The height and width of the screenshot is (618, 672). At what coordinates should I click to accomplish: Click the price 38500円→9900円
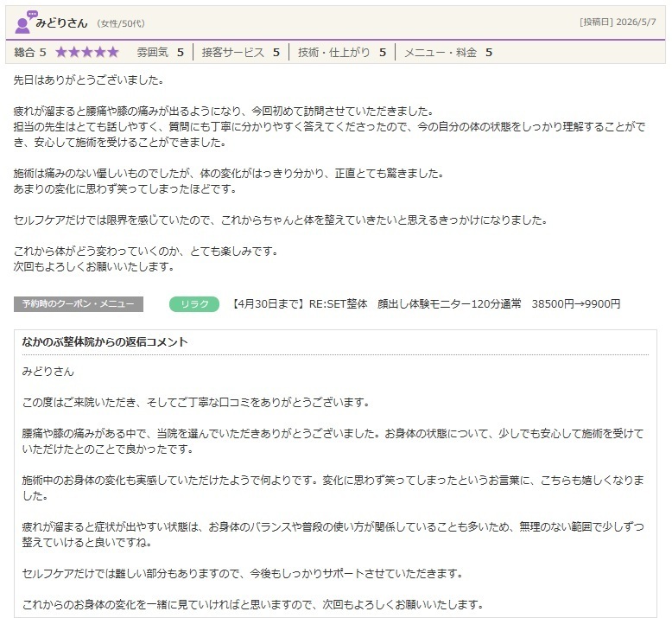click(576, 304)
